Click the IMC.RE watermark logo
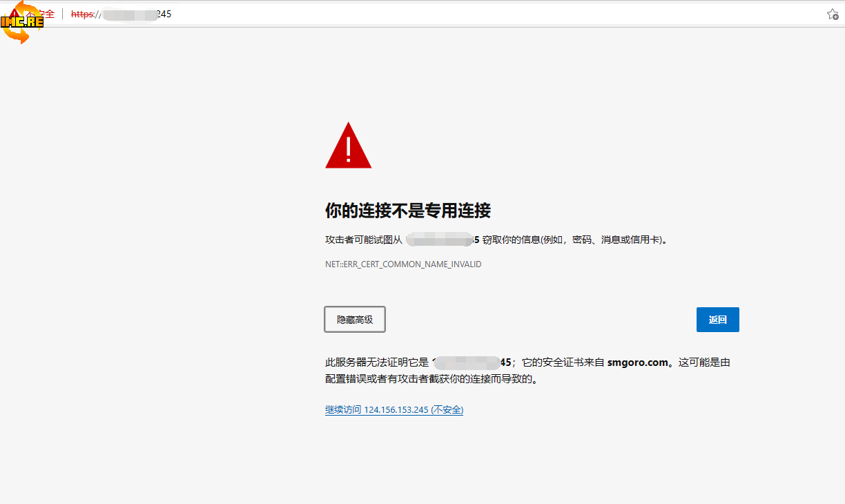This screenshot has width=845, height=504. point(22,22)
